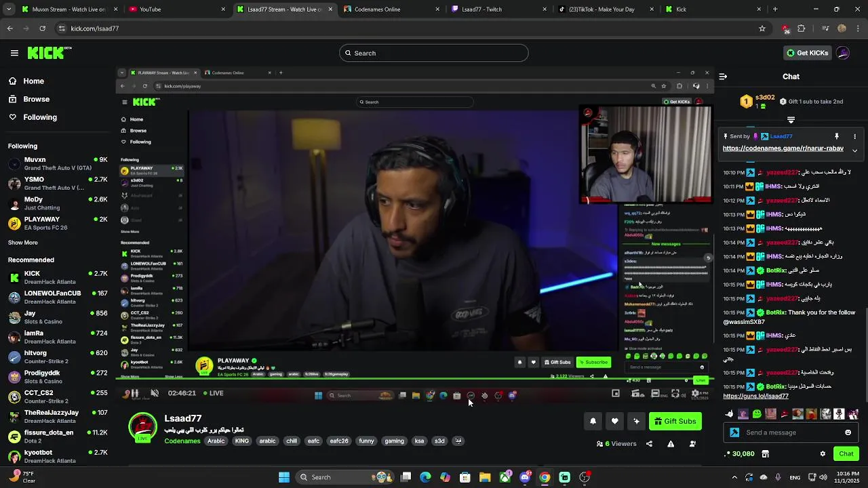Open Windows Start menu
Viewport: 868px width, 488px height.
[x=284, y=477]
